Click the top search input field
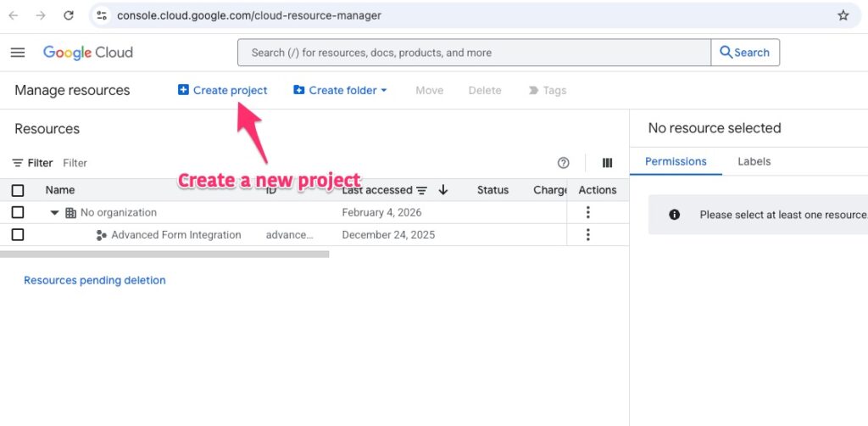The height and width of the screenshot is (426, 868). click(x=475, y=53)
